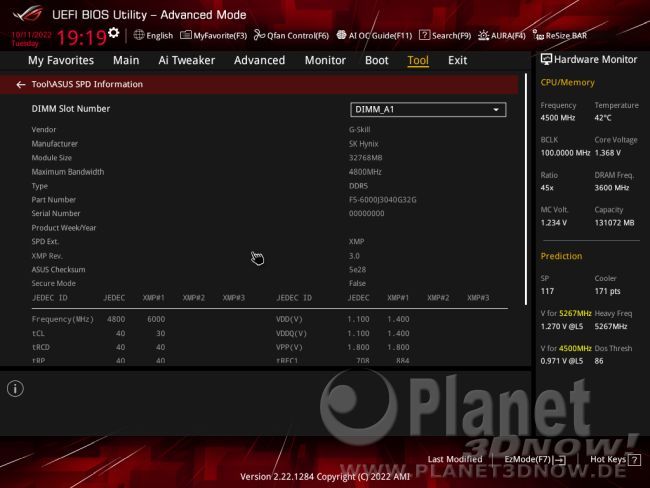Click JEDEC frequency value 4800

[116, 319]
